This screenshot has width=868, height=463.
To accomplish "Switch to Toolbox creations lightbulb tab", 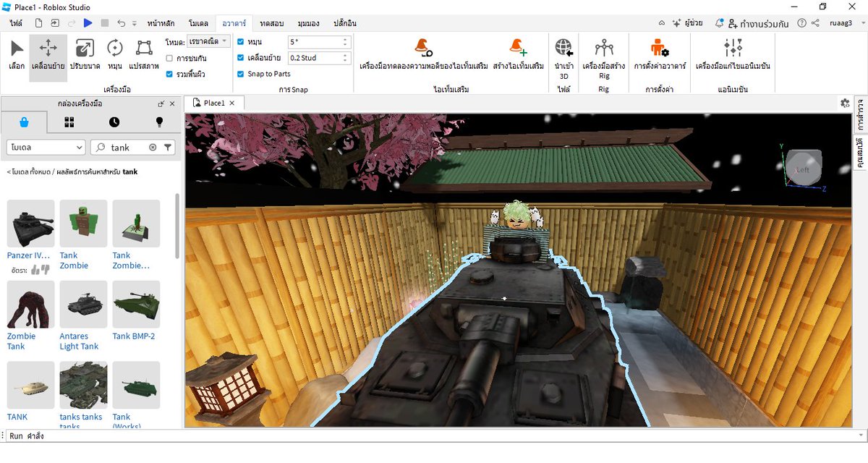I will 159,122.
